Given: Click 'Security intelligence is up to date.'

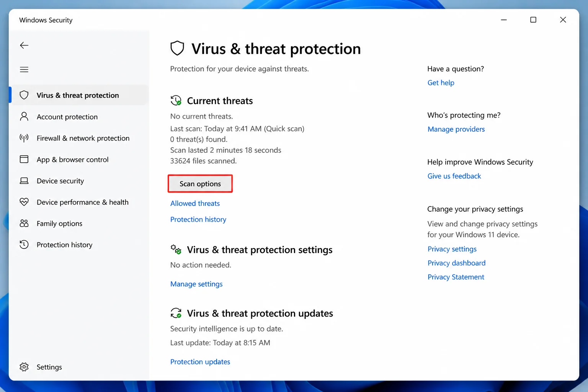Looking at the screenshot, I should pyautogui.click(x=227, y=329).
